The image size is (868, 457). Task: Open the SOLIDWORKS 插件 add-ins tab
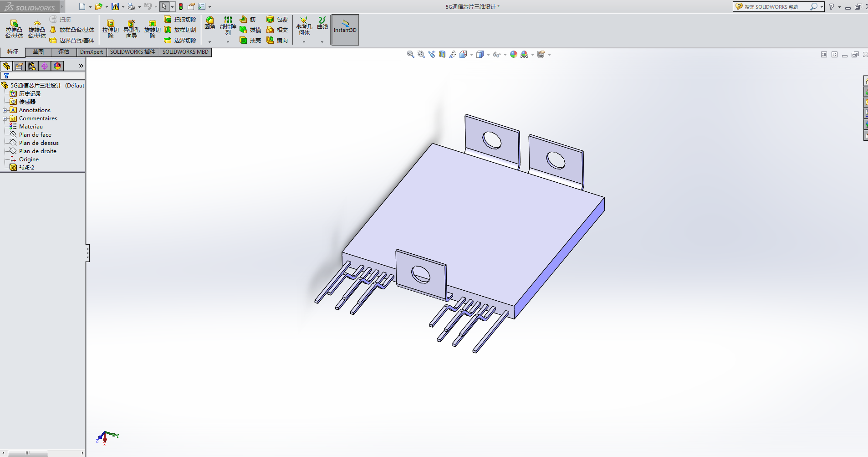click(133, 52)
